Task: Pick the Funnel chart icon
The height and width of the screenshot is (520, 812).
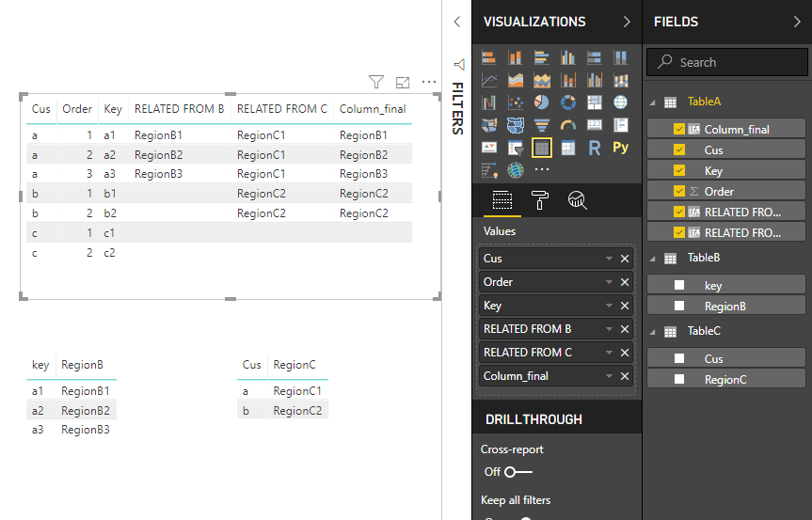Action: point(542,125)
